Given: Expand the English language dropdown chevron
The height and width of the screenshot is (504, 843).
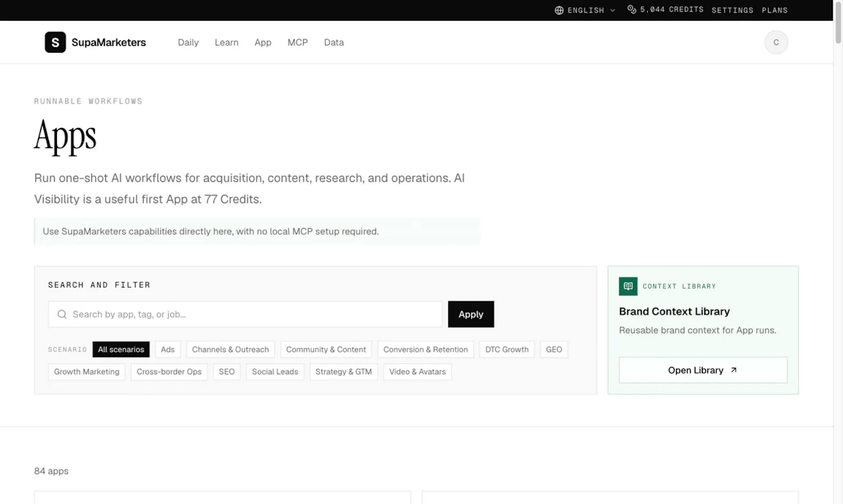Looking at the screenshot, I should 612,10.
